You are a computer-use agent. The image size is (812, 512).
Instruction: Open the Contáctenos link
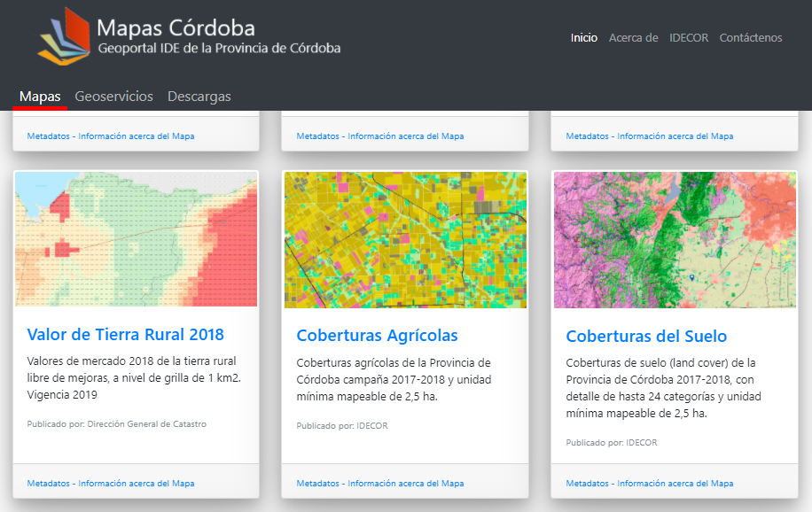click(x=750, y=38)
